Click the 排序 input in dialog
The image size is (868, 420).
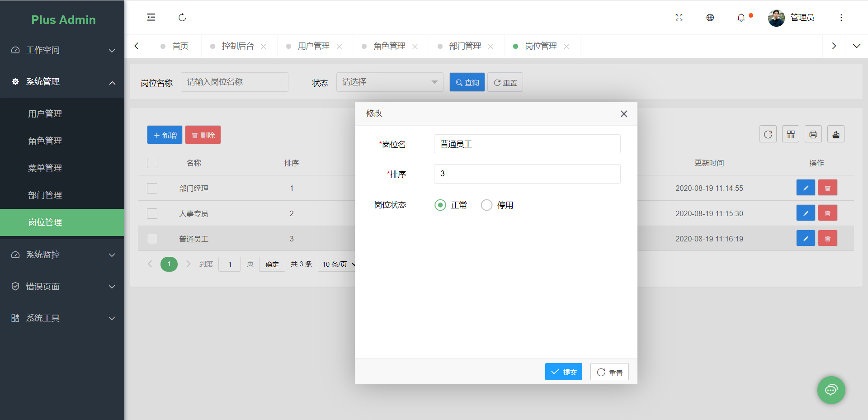(x=527, y=174)
